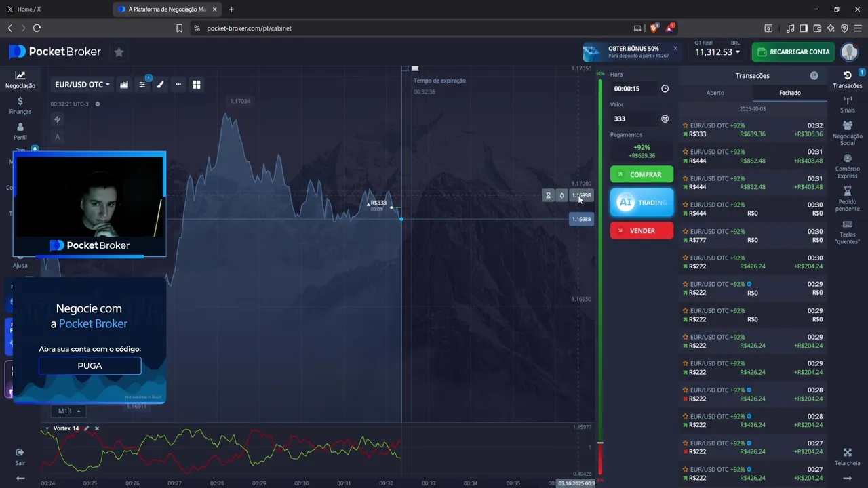Edit the Vortex 14 indicator
This screenshot has height=488, width=868.
tap(86, 428)
